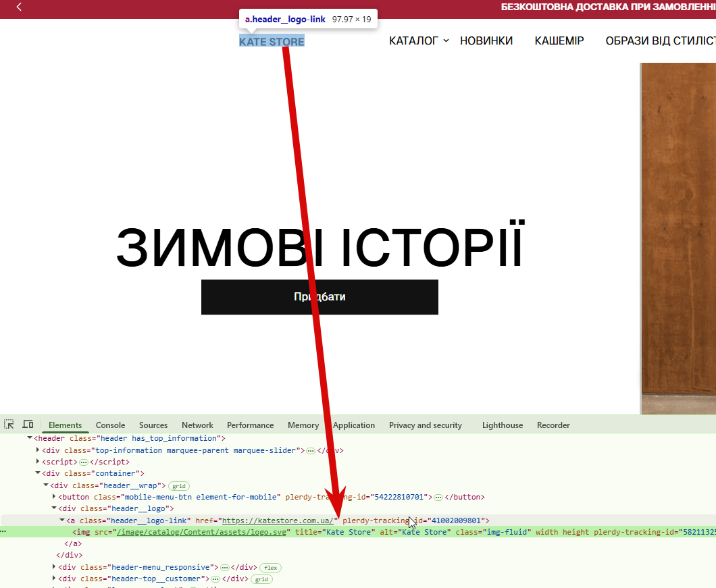This screenshot has width=716, height=588.
Task: Open the Lighthouse tab
Action: coord(503,425)
